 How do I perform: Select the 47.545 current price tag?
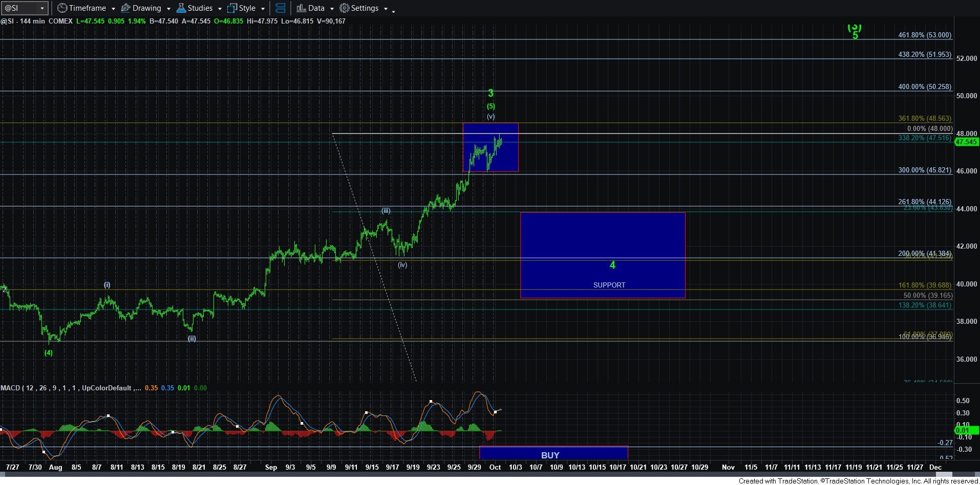(966, 142)
